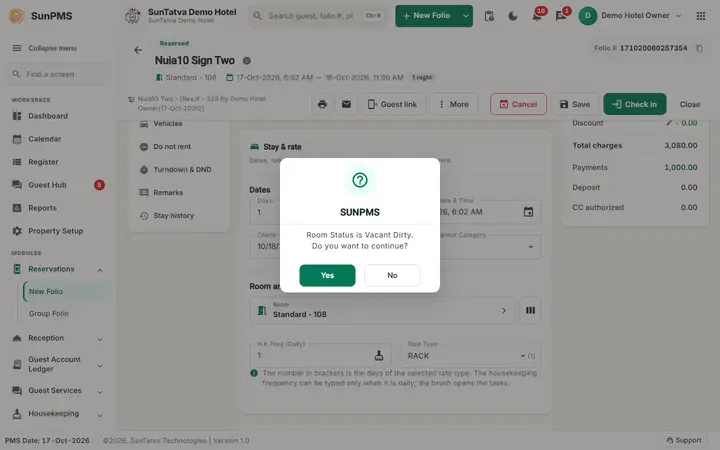
Task: Open Support link
Action: [684, 440]
